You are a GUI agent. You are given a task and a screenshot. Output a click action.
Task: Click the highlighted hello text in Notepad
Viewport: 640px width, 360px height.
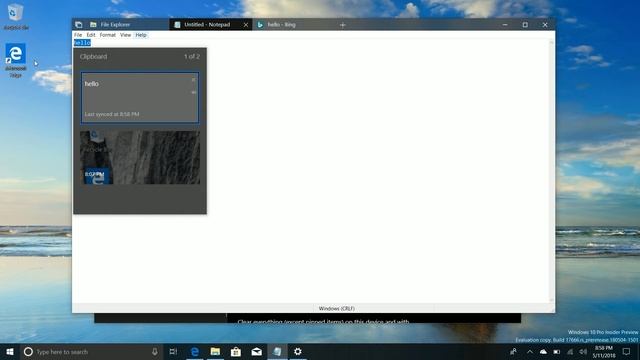tap(82, 43)
